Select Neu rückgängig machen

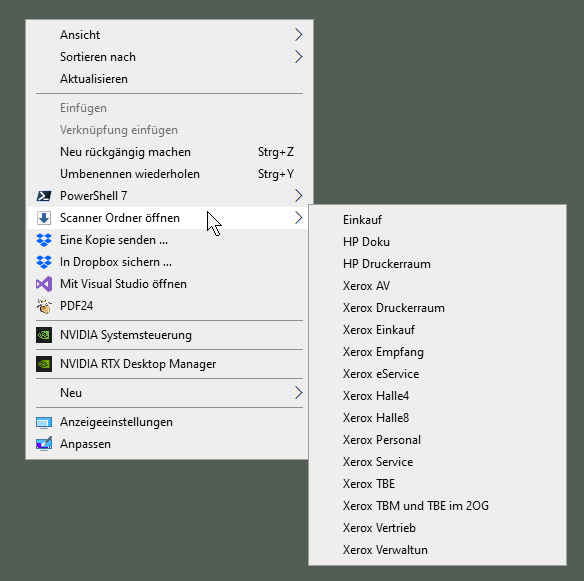pyautogui.click(x=169, y=152)
